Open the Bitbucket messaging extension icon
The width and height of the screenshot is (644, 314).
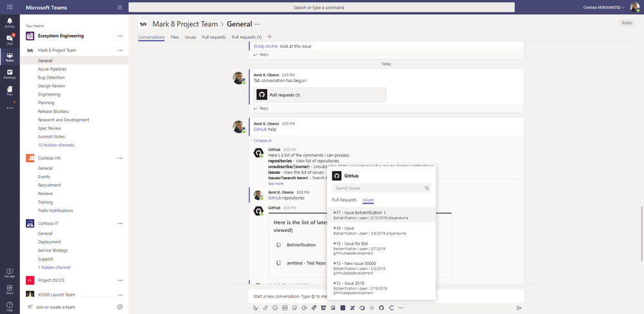pyautogui.click(x=323, y=308)
